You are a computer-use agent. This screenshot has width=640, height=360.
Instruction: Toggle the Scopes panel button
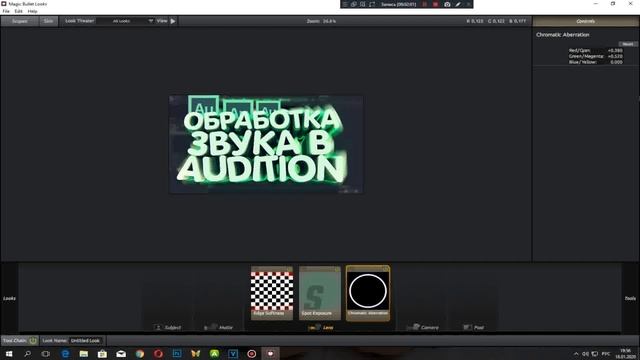20,21
